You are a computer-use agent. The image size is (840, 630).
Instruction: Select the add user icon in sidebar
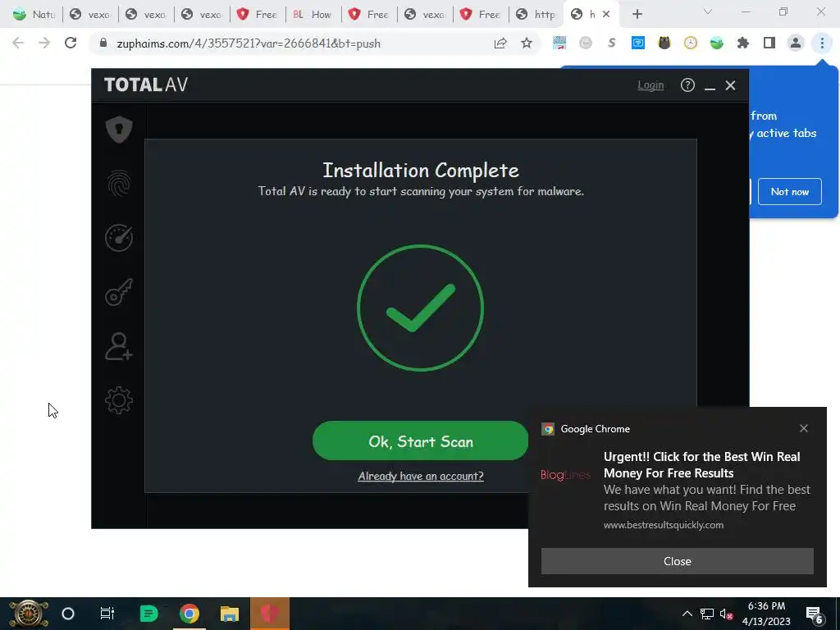coord(119,347)
